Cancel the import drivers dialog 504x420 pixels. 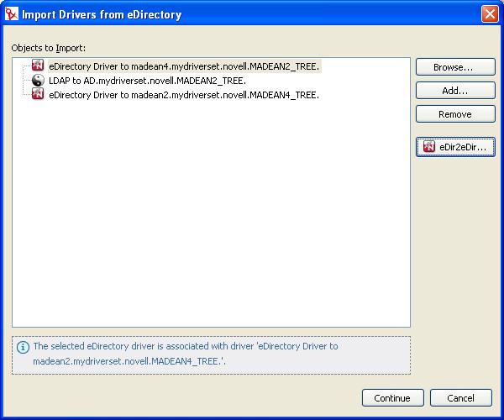pos(461,398)
